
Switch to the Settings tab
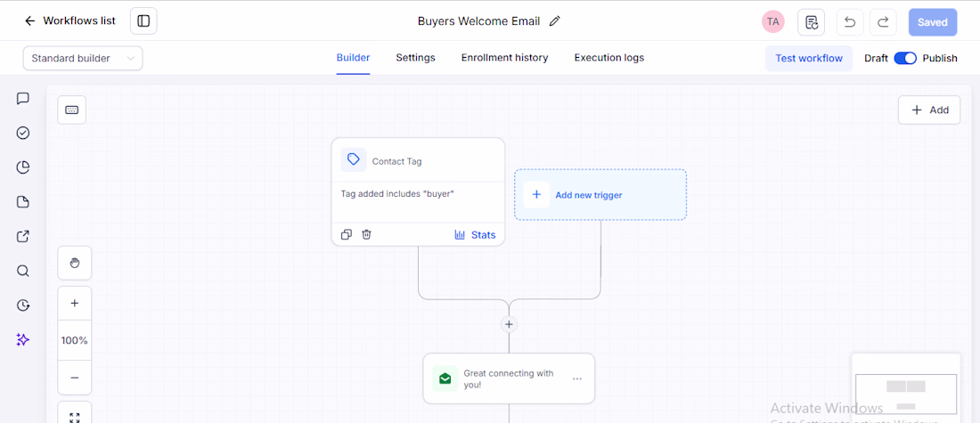[x=416, y=58]
